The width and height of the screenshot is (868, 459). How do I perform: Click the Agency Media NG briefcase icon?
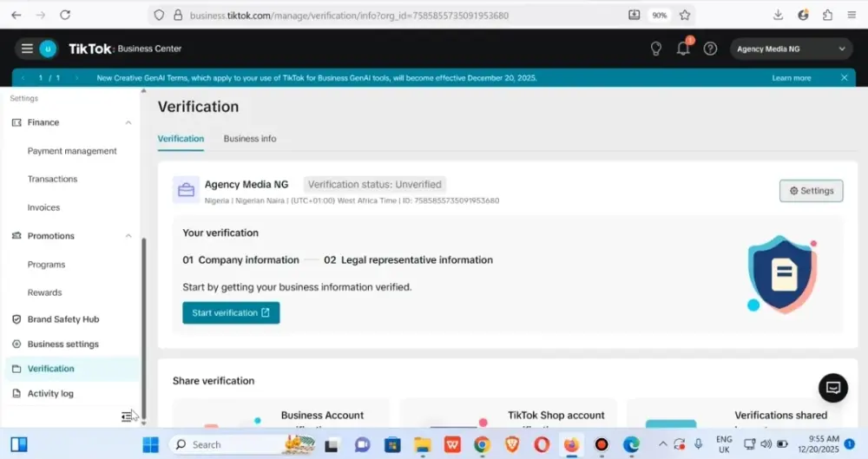point(186,190)
